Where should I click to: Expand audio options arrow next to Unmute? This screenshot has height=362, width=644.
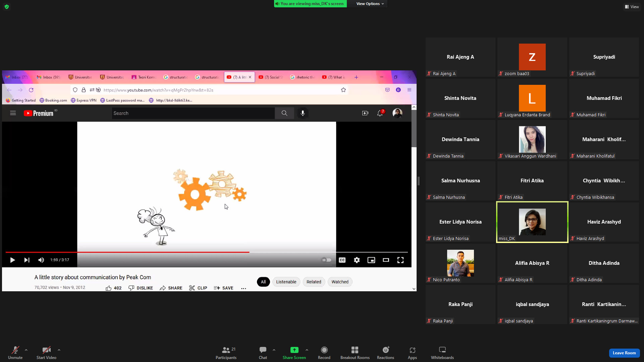tap(26, 350)
